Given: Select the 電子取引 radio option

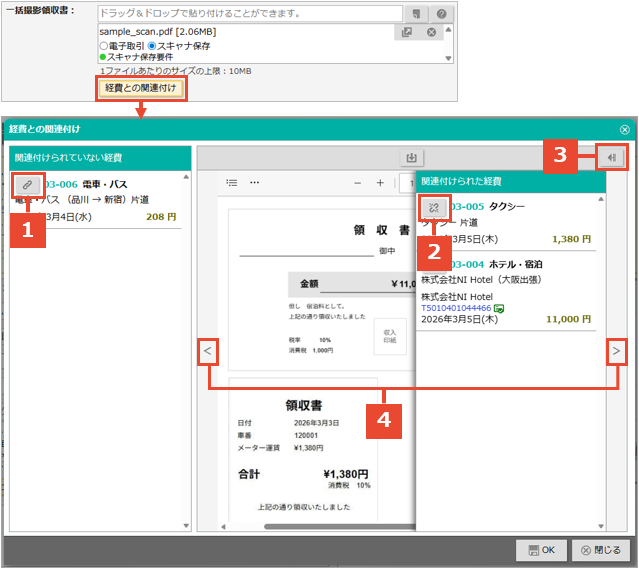Looking at the screenshot, I should click(x=104, y=46).
